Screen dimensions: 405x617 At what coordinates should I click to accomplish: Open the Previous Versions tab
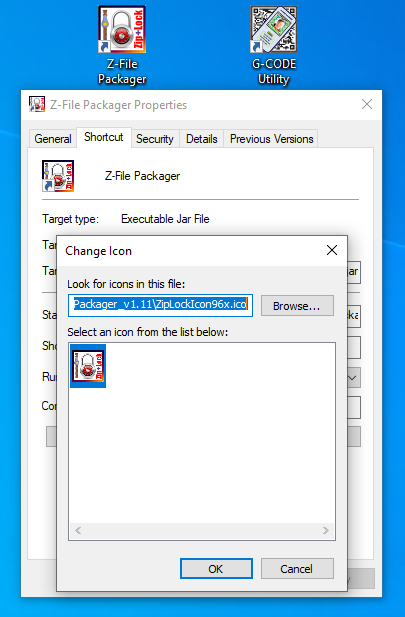[272, 139]
